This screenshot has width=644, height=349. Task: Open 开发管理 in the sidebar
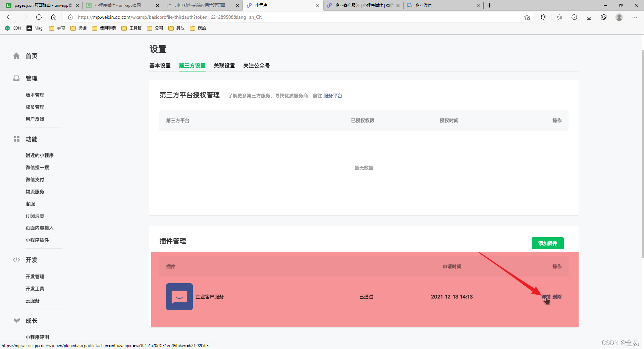click(x=35, y=277)
